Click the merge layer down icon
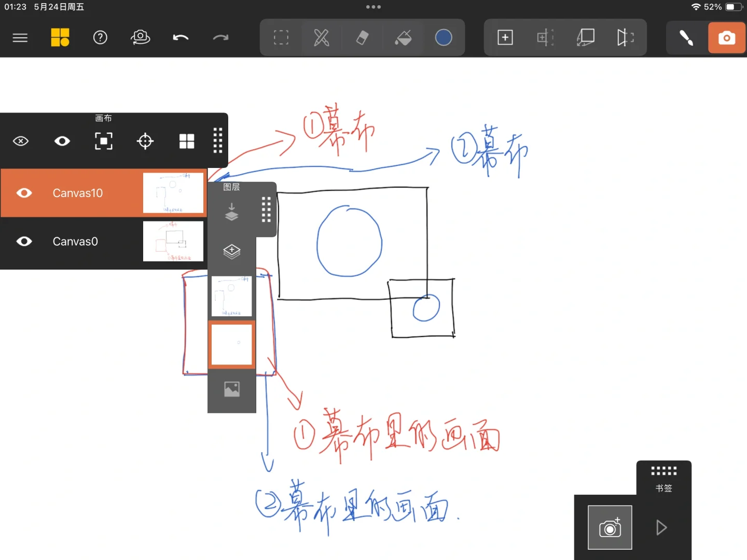The height and width of the screenshot is (560, 747). point(232,212)
